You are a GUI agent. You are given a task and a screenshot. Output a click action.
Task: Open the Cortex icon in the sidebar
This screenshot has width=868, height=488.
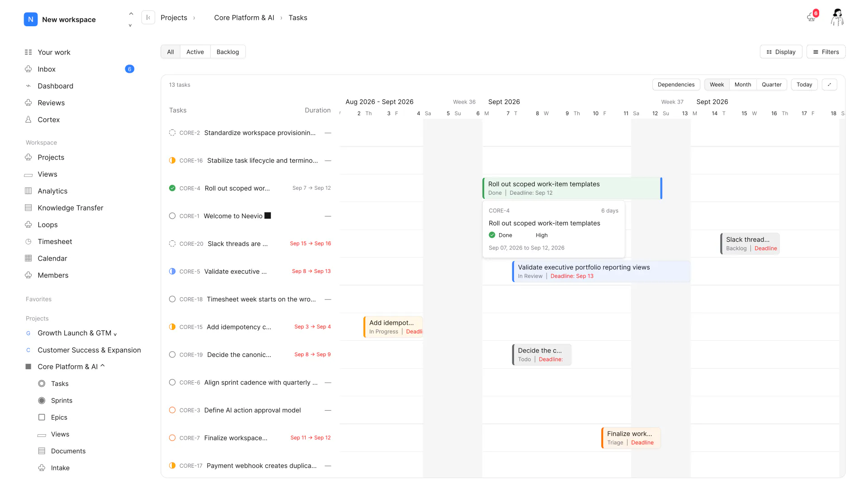click(28, 120)
